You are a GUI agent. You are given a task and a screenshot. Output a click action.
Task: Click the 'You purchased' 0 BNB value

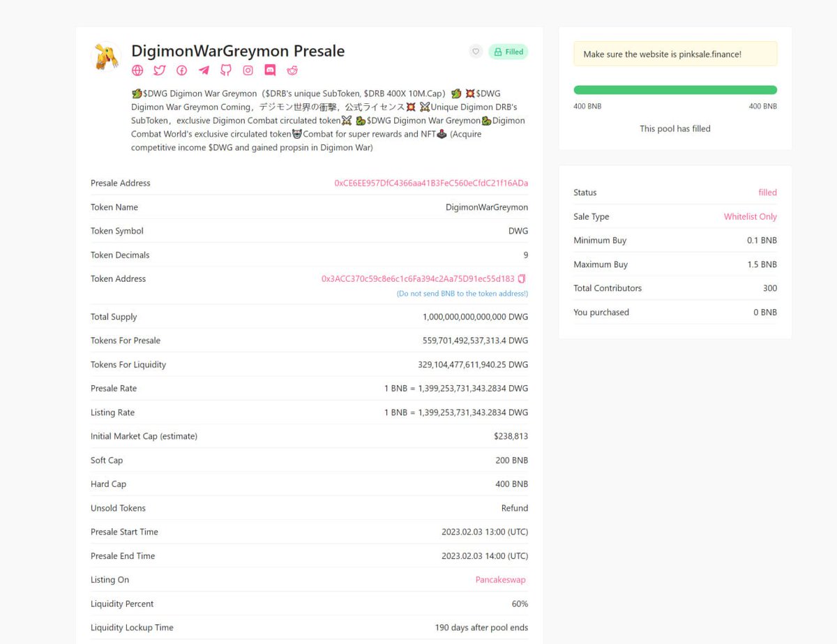[x=765, y=313]
